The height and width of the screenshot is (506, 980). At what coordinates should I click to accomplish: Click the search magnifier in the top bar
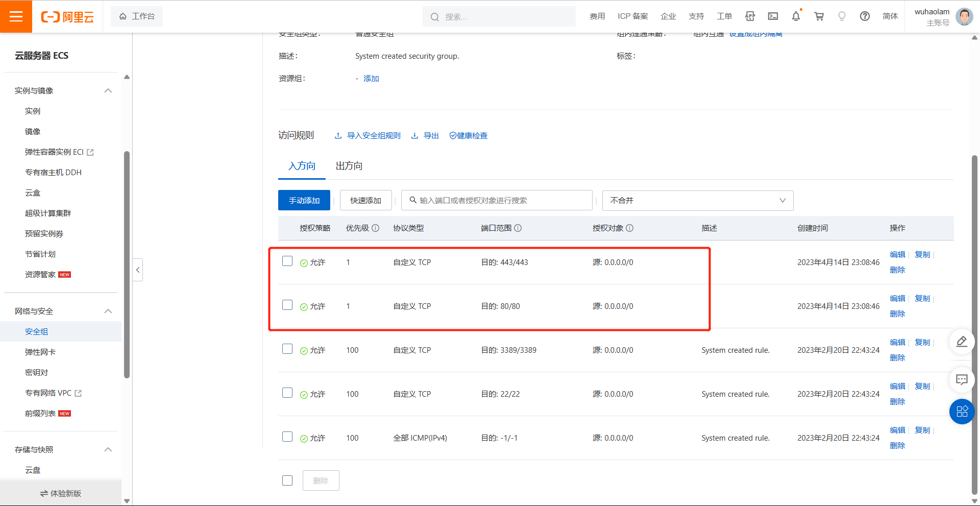coord(434,17)
